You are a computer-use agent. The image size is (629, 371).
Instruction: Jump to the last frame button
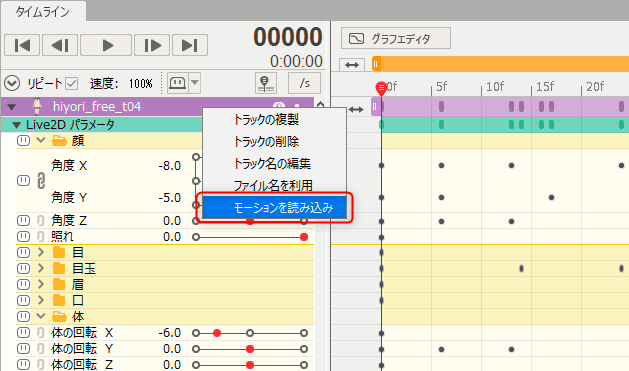click(190, 45)
